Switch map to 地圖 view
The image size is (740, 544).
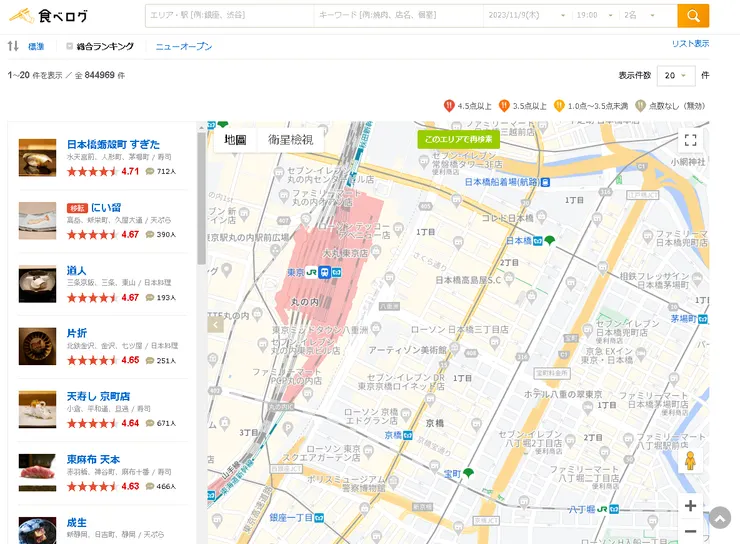pyautogui.click(x=235, y=140)
